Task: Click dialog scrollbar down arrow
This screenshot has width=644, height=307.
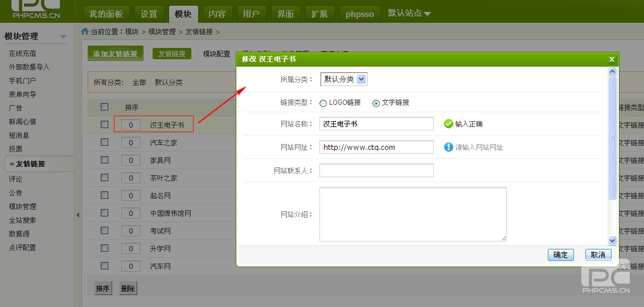Action: tap(613, 241)
